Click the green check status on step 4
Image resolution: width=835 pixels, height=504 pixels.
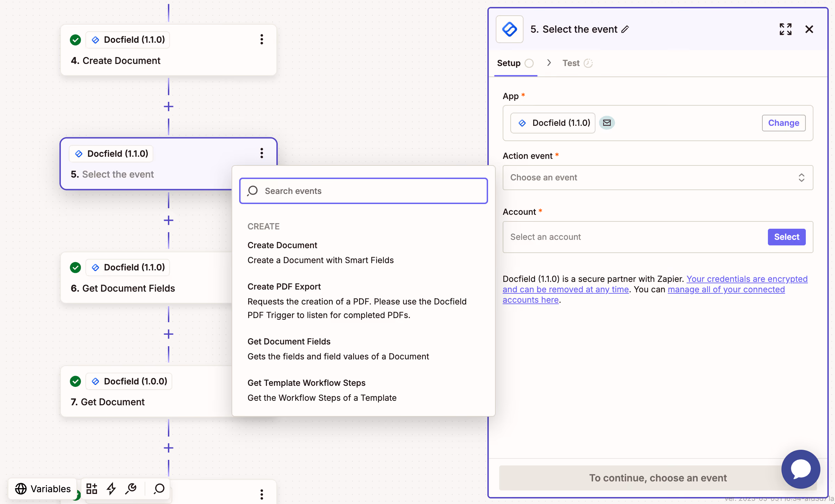75,40
